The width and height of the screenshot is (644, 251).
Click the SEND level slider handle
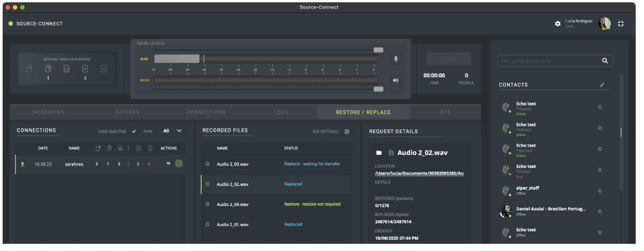pyautogui.click(x=378, y=50)
